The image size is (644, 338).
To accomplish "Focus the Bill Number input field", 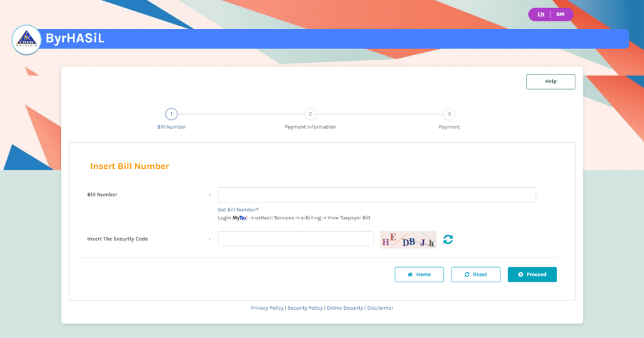I will (377, 195).
